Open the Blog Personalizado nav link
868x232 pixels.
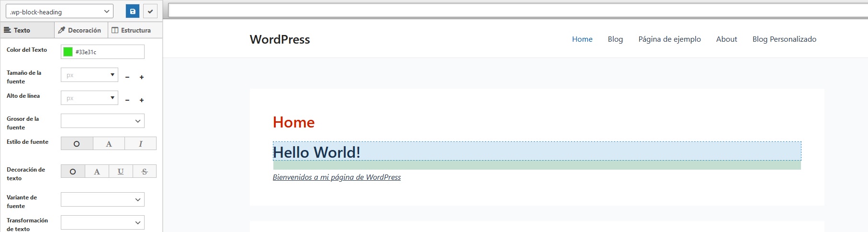click(x=784, y=39)
